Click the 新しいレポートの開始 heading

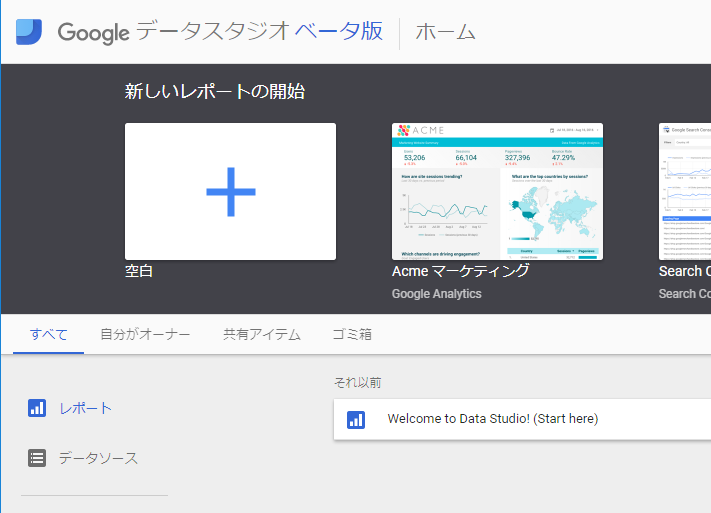click(214, 92)
